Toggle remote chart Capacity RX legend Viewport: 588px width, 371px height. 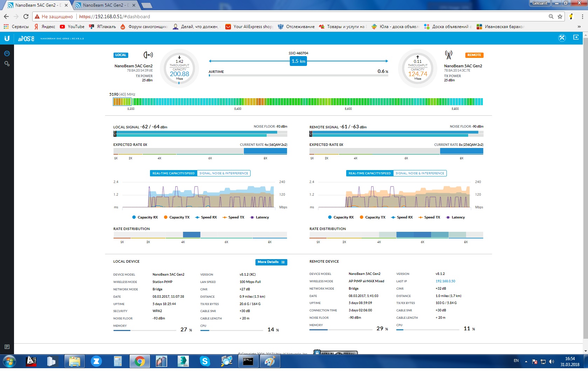(x=341, y=217)
